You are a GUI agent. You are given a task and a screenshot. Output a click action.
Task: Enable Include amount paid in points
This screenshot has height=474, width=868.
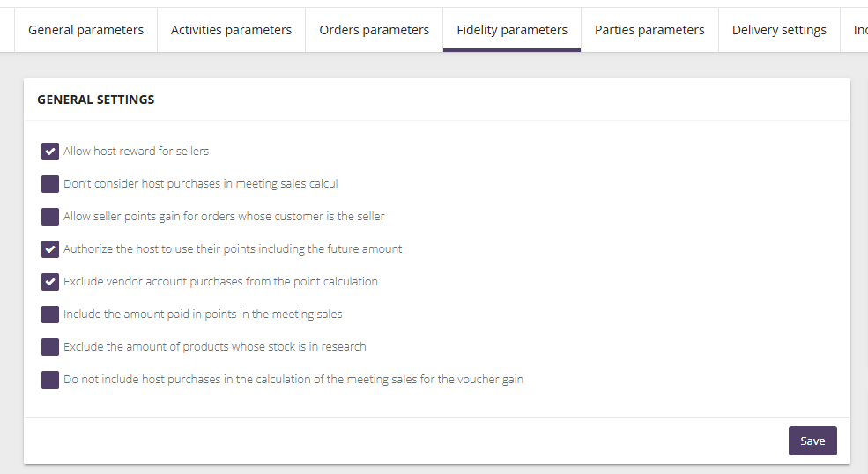(50, 315)
